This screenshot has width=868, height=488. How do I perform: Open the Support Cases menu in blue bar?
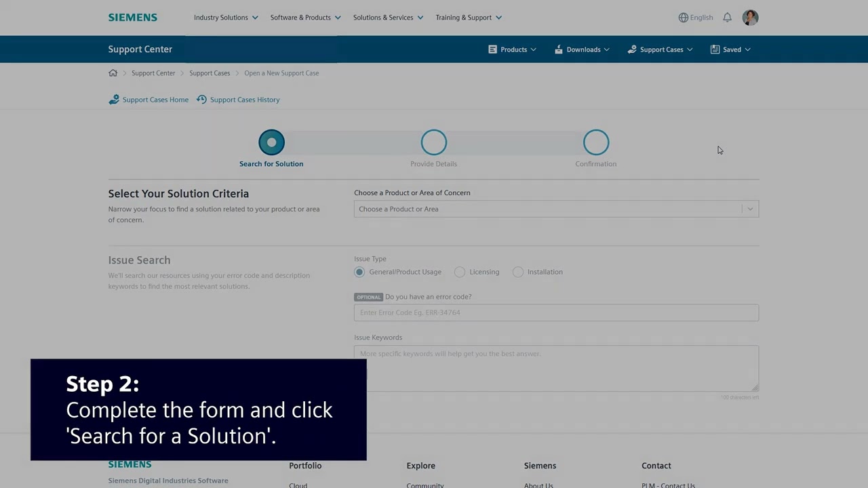click(x=660, y=49)
